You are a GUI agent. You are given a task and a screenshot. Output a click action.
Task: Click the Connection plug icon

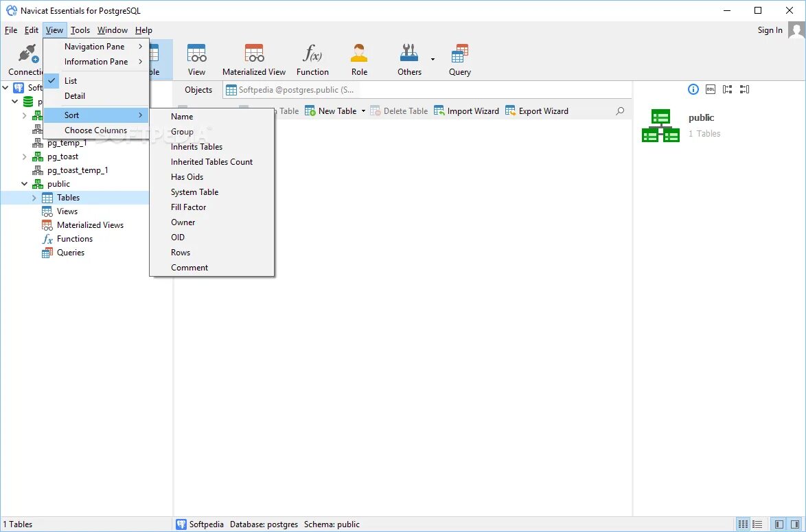point(27,54)
